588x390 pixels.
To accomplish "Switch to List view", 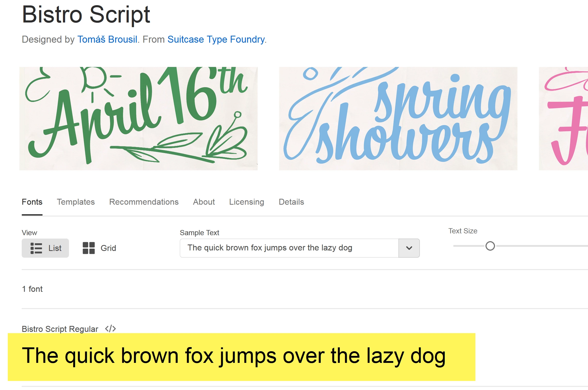I will 45,248.
